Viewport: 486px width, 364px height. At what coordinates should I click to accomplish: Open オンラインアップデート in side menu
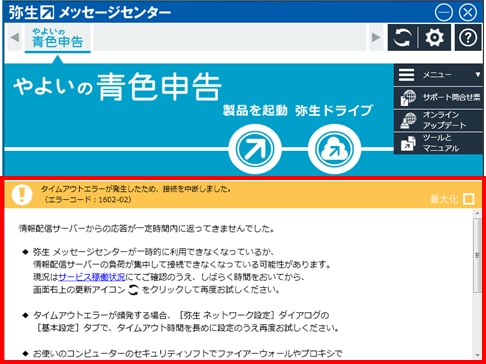(x=439, y=120)
